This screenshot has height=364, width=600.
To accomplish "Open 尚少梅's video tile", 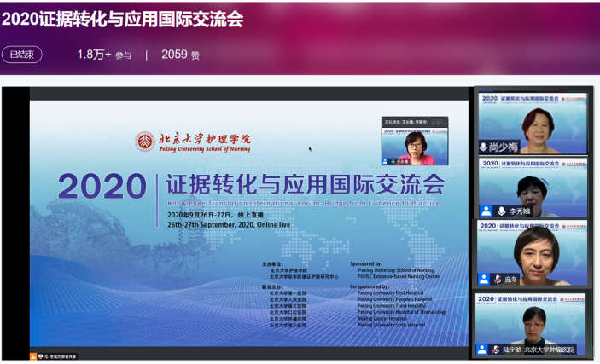I will (x=533, y=123).
